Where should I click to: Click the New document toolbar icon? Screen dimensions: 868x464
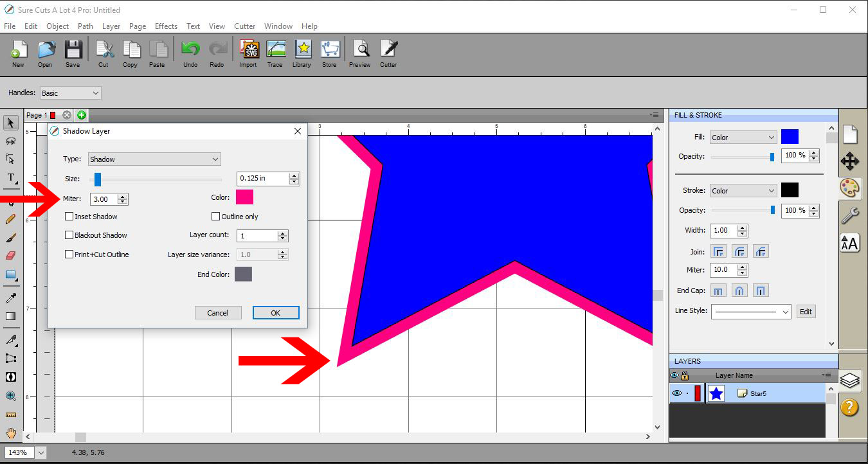pyautogui.click(x=18, y=53)
